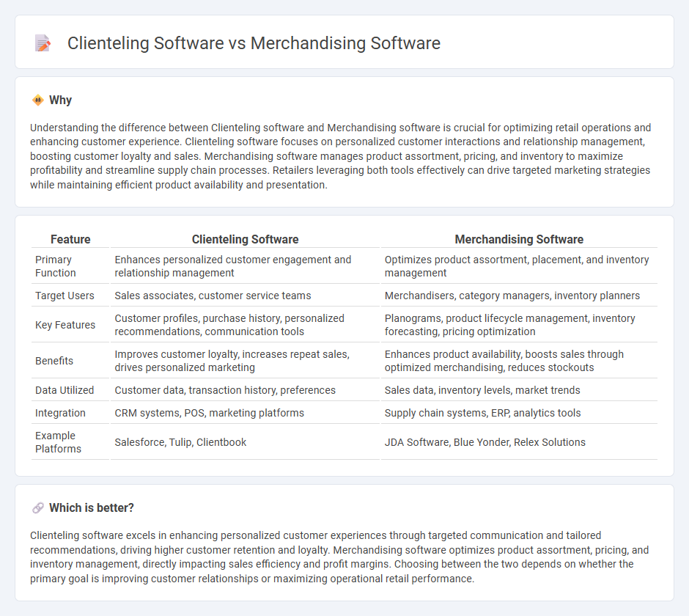Click the Why paragraph starting 'Understanding the difference'
689x616 pixels.
341,156
